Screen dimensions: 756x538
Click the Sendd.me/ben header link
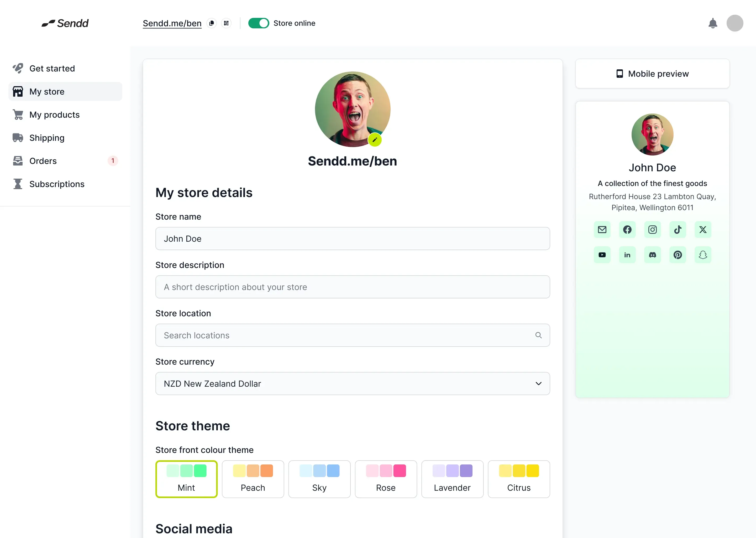[172, 23]
